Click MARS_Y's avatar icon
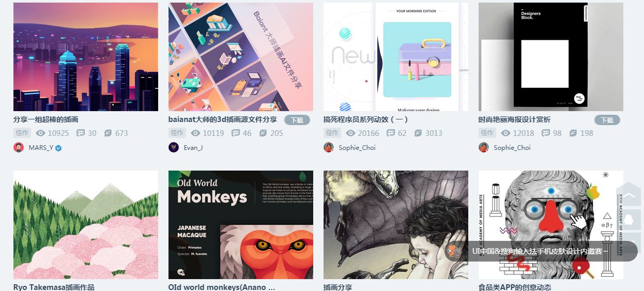 pyautogui.click(x=19, y=147)
